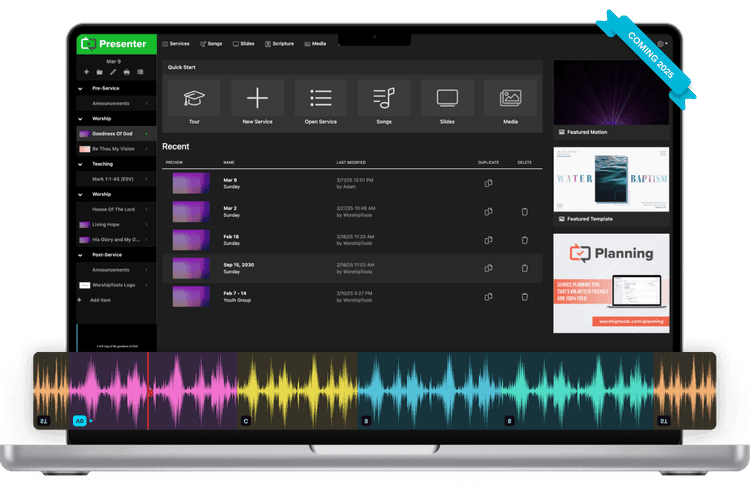Open the folder icon in sidebar toolbar
750x498 pixels.
click(x=99, y=72)
